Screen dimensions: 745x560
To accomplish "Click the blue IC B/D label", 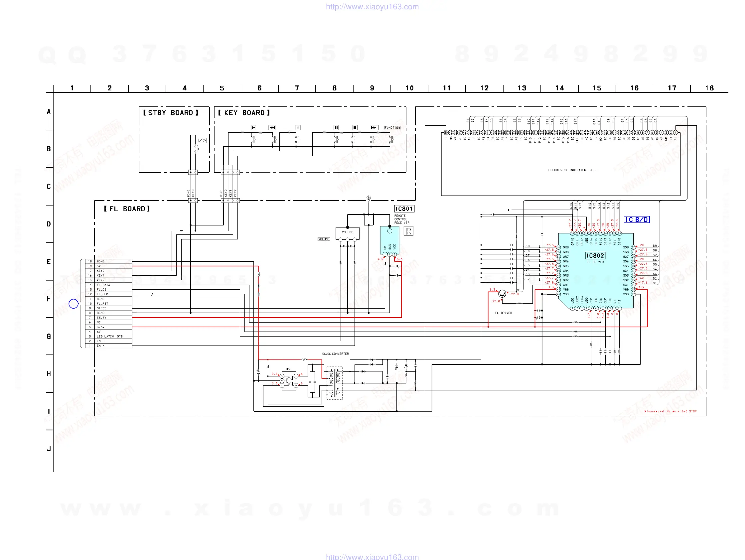I will (x=637, y=219).
